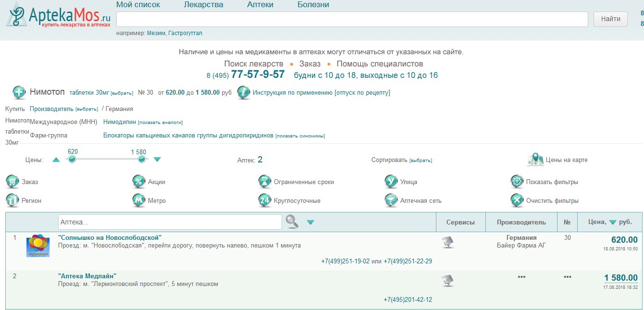Focus the main drug search field
This screenshot has height=310, width=644.
click(x=352, y=19)
